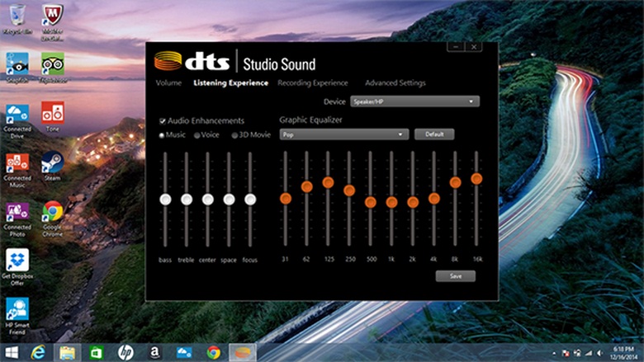Image resolution: width=644 pixels, height=362 pixels.
Task: Click the Save button
Action: 455,276
